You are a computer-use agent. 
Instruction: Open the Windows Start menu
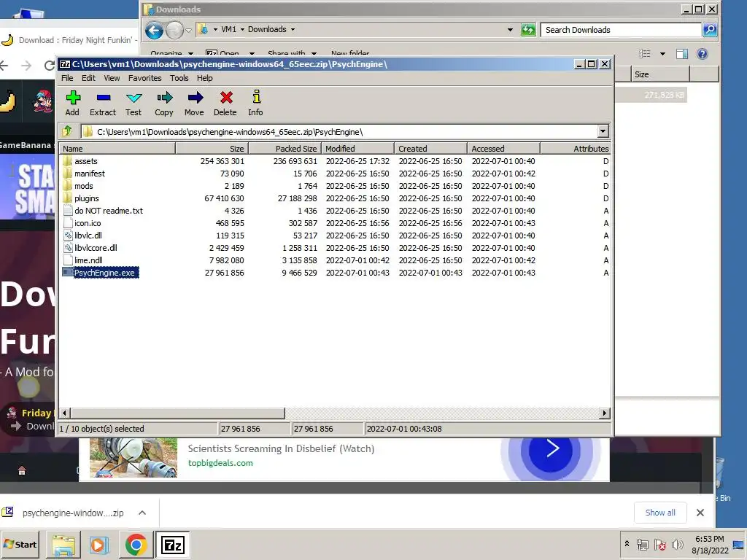(20, 544)
